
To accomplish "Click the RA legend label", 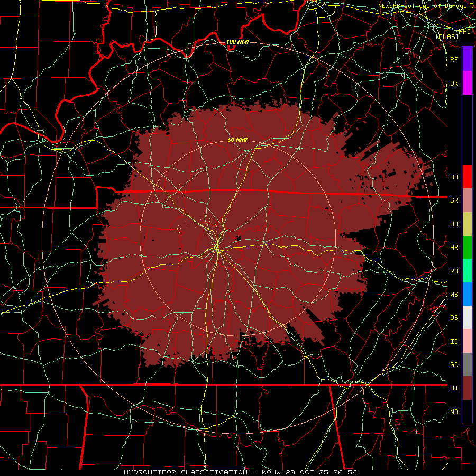I will tap(454, 271).
